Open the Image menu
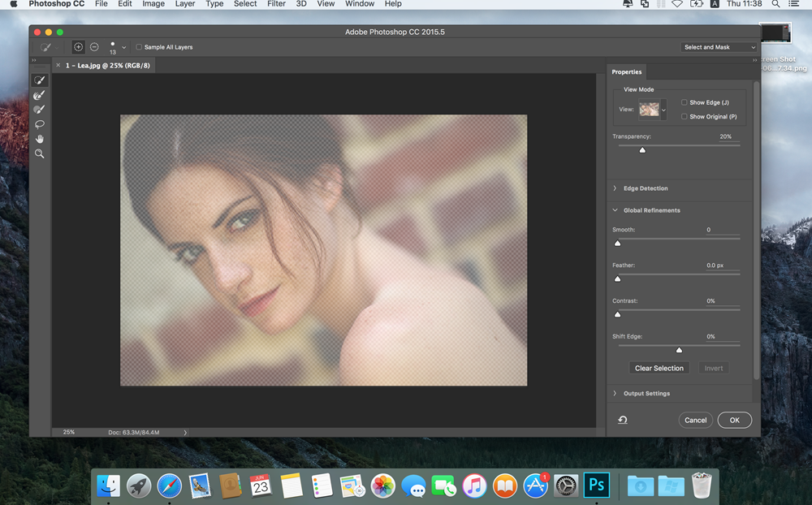 click(x=153, y=3)
